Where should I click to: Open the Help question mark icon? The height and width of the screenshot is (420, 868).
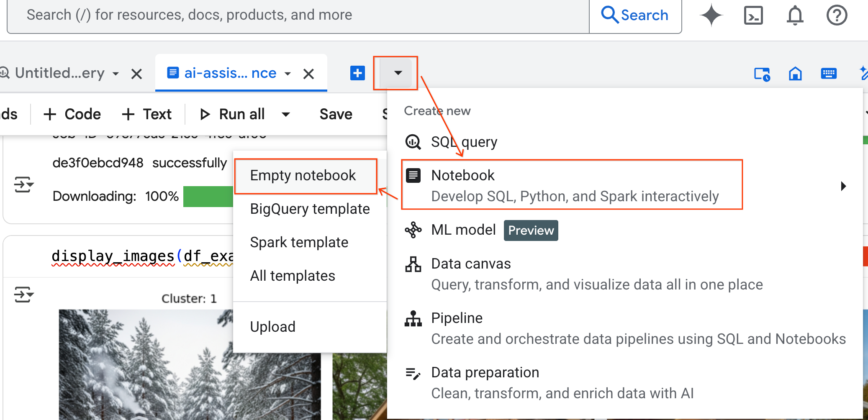coord(836,15)
